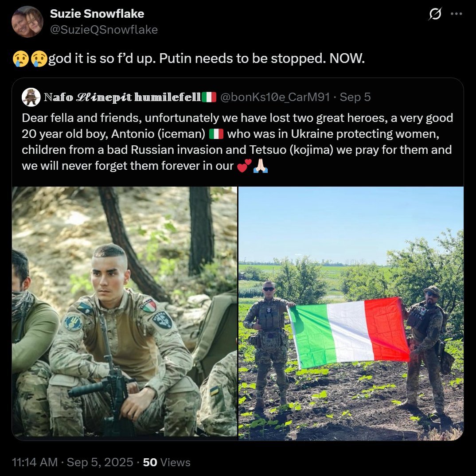Viewport: 476px width, 476px height.
Task: Open Suzie Snowflake's profile avatar
Action: (x=27, y=22)
